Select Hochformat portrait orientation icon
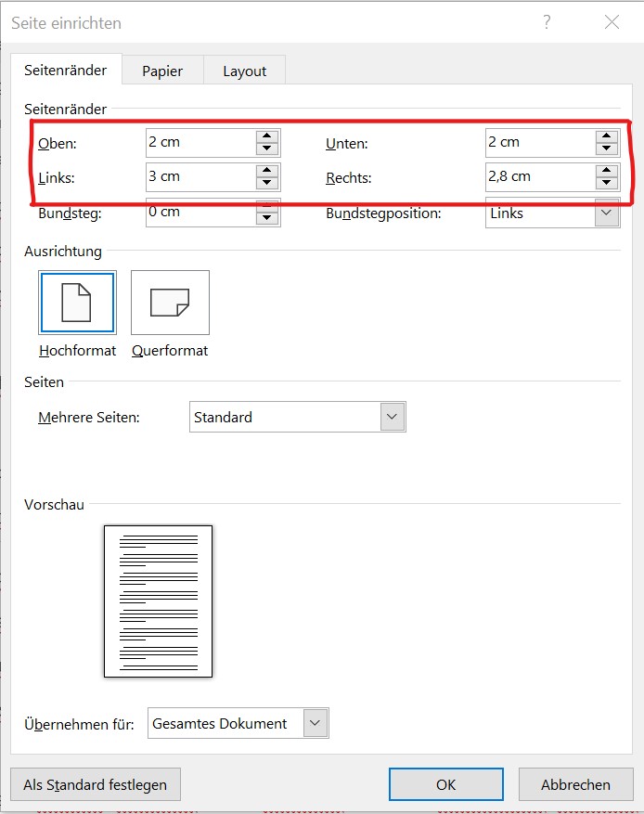Screen dimensions: 644x814 tap(77, 303)
